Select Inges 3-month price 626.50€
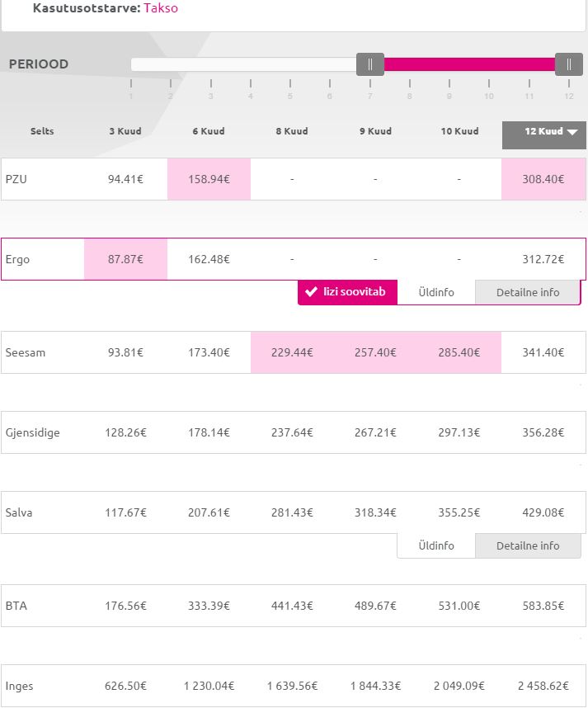Viewport: 588px width, 708px height. point(125,686)
